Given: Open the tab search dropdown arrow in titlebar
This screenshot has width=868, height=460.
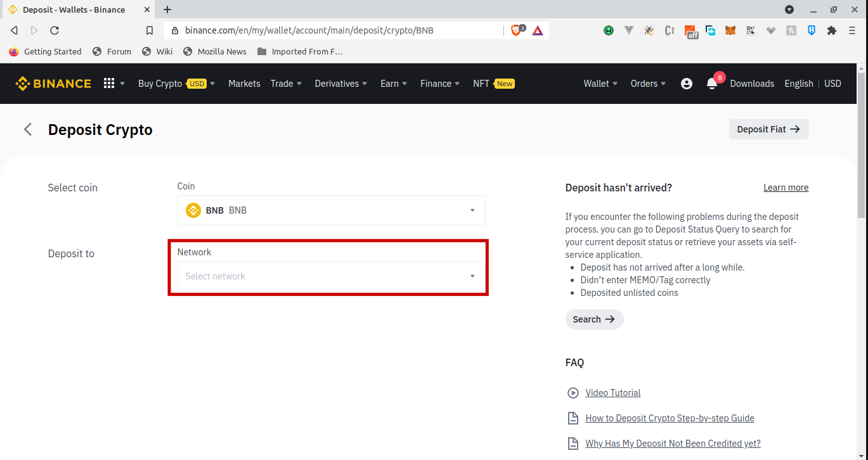Looking at the screenshot, I should pos(789,10).
